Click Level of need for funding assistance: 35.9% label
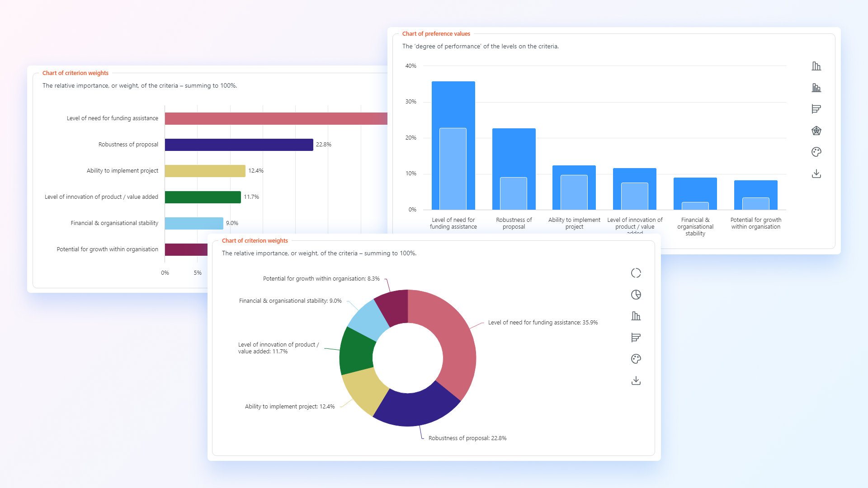Viewport: 868px width, 488px height. click(x=542, y=323)
